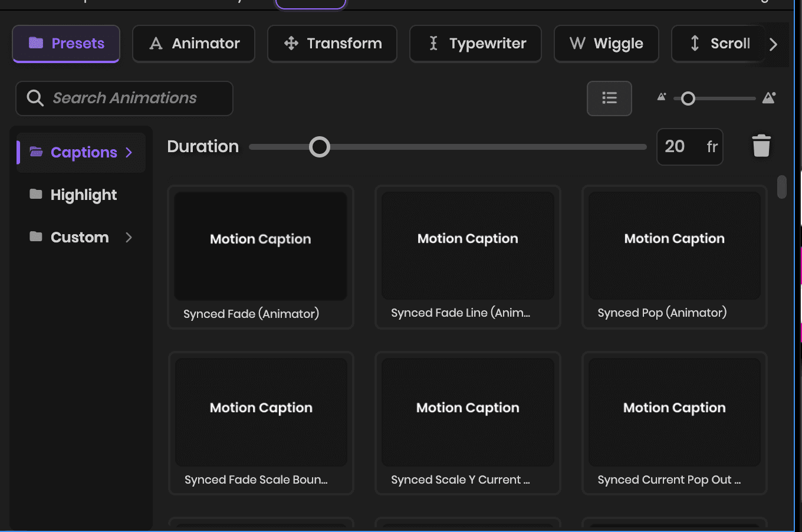
Task: Focus the Search Animations field
Action: tap(124, 98)
